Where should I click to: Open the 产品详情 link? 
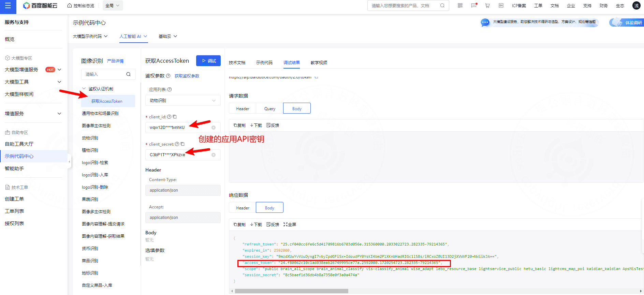[115, 61]
